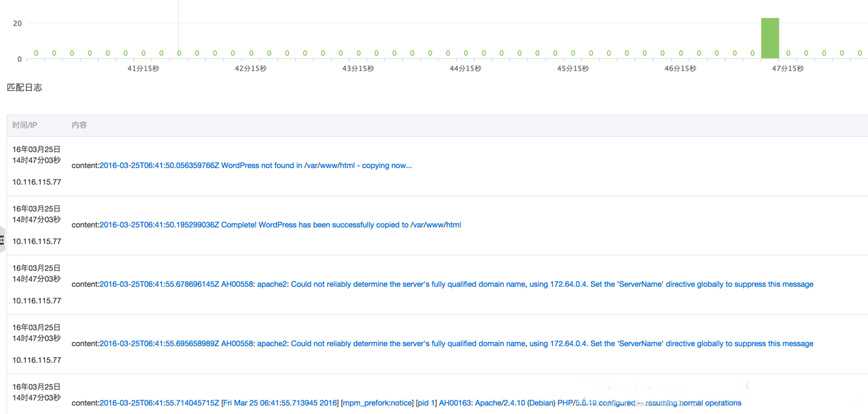
Task: Click the 14时47分03秒 timestamp in the last row
Action: point(36,397)
